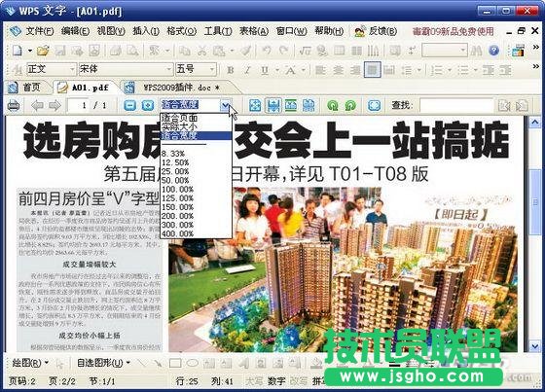Choose 50.00% zoom level
Screen dimensions: 545x392
[x=197, y=180]
